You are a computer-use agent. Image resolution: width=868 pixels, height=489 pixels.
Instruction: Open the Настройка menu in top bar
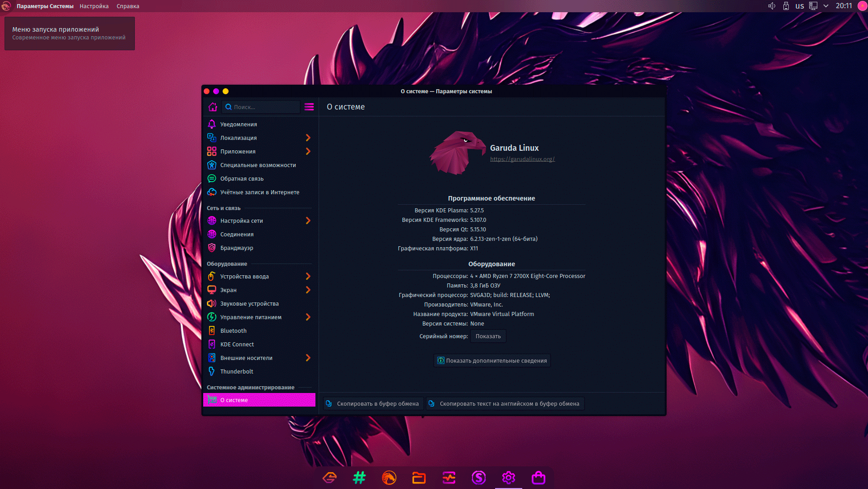point(94,6)
